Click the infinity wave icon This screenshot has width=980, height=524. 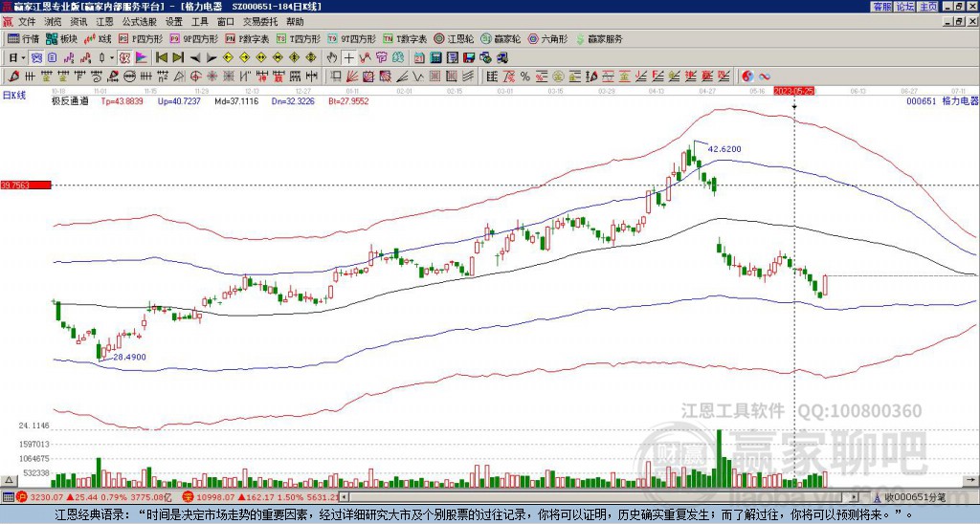764,76
